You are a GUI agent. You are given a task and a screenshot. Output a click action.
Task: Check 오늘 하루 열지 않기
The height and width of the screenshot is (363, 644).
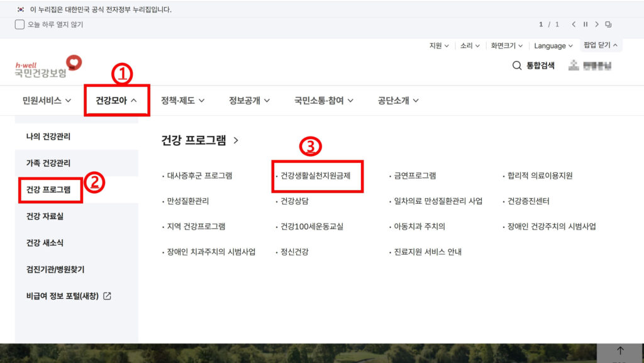point(18,24)
